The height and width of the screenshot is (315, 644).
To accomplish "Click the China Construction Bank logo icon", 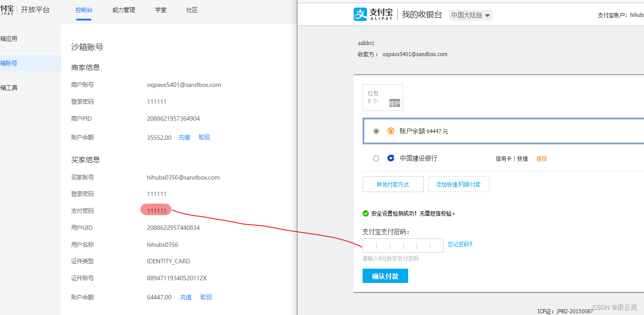I will 391,158.
